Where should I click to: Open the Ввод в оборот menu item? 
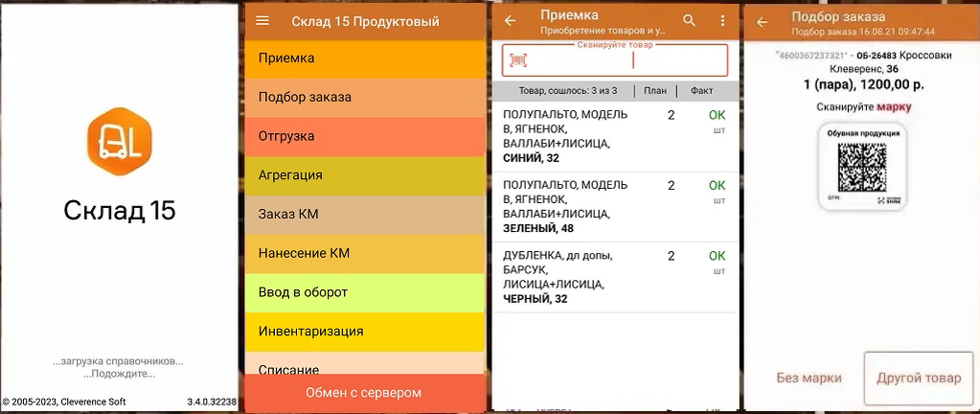click(x=365, y=292)
